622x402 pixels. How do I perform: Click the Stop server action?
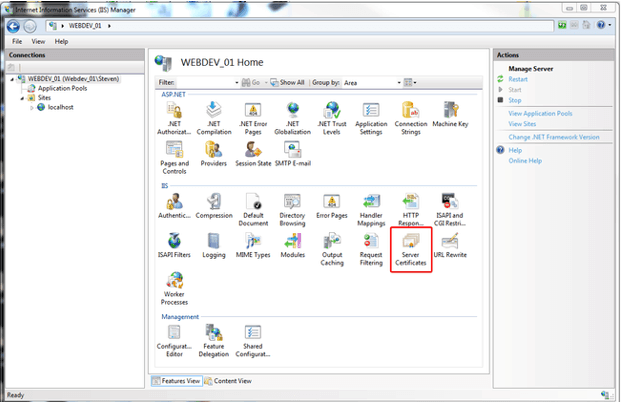(x=515, y=100)
